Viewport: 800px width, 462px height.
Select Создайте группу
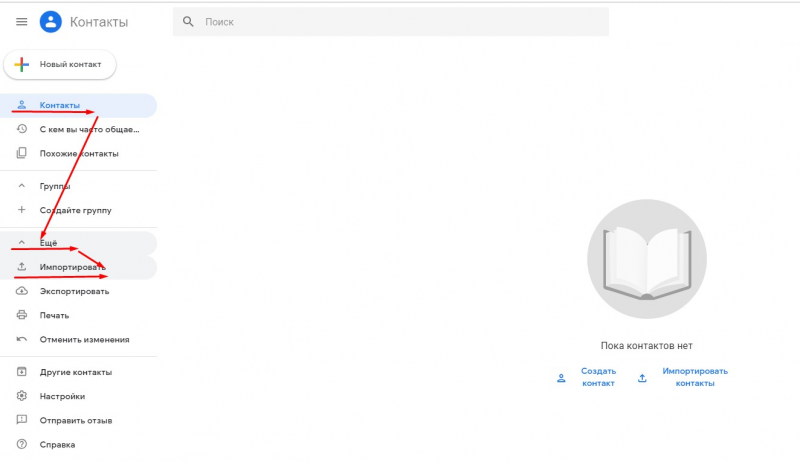pyautogui.click(x=79, y=210)
